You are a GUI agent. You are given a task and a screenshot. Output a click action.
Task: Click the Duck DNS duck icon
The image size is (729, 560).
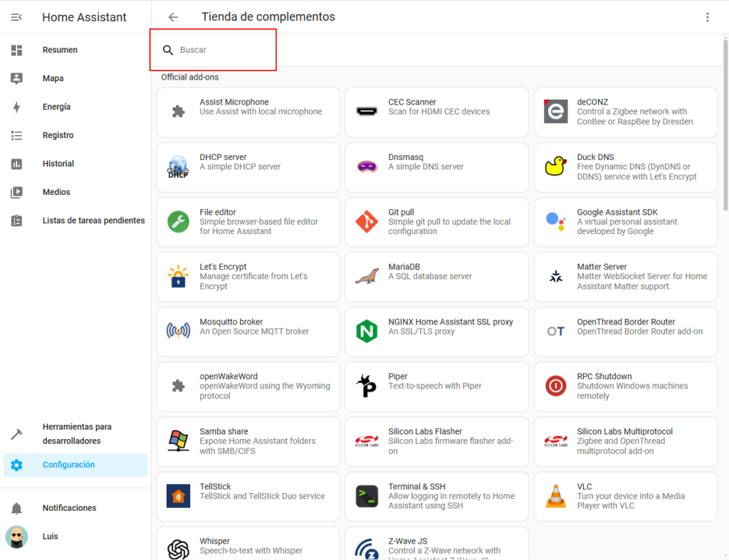tap(555, 167)
